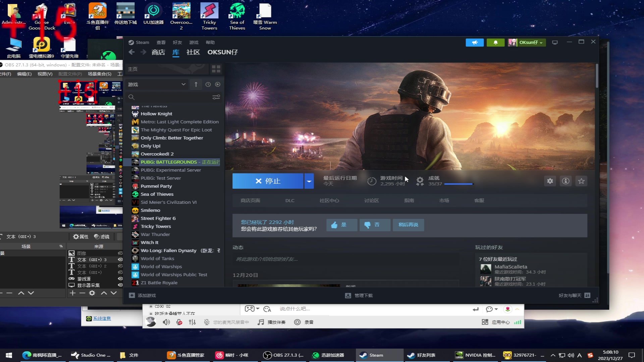Open 讨论区 tab for PUBG
Image resolution: width=644 pixels, height=362 pixels.
point(372,200)
